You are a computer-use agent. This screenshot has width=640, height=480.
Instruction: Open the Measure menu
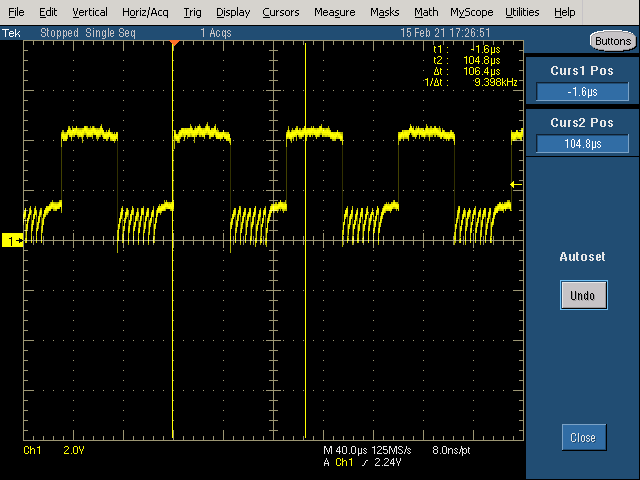click(x=334, y=12)
